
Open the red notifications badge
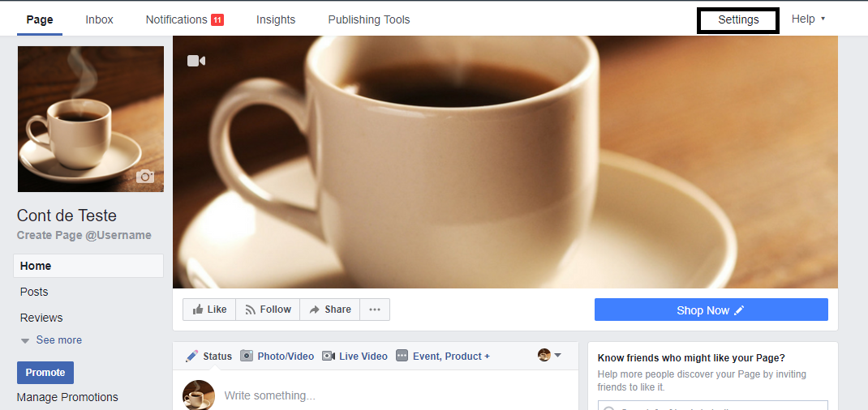[x=217, y=20]
